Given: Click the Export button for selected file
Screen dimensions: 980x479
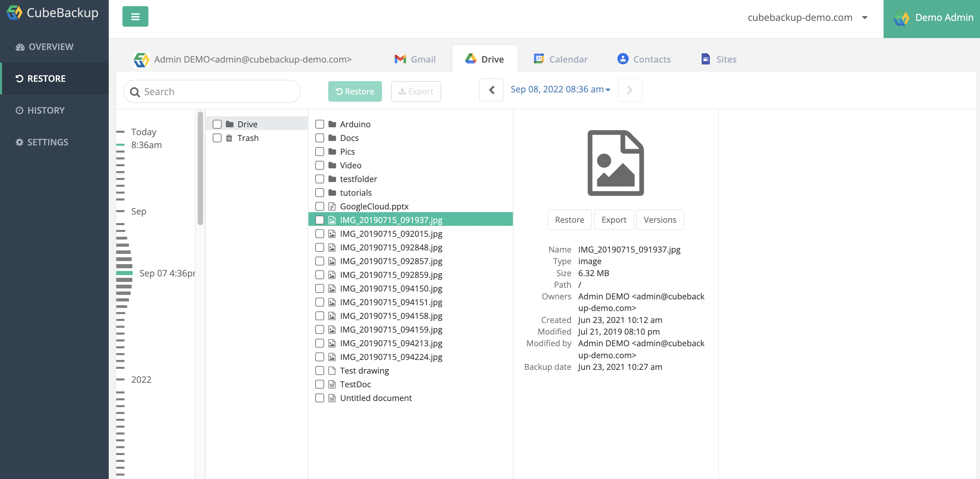Looking at the screenshot, I should (614, 219).
